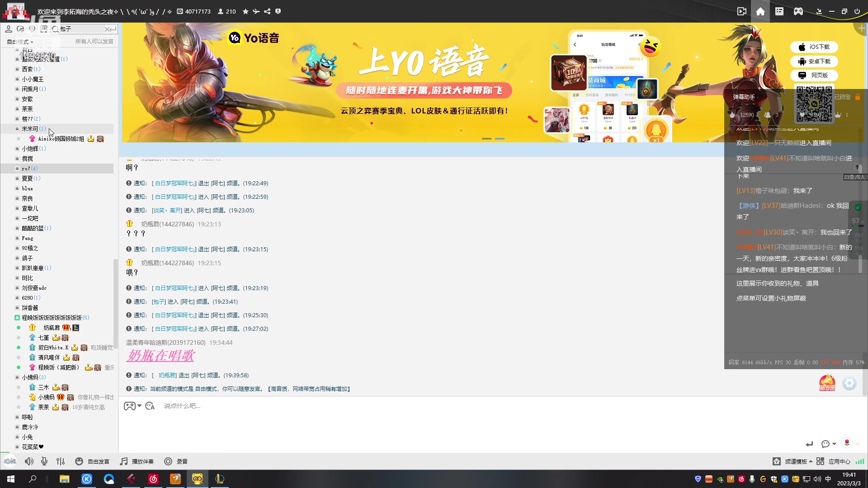This screenshot has height=488, width=868.
Task: Toggle the 已锁定 lock icon in 弹幕助手
Action: 858,97
